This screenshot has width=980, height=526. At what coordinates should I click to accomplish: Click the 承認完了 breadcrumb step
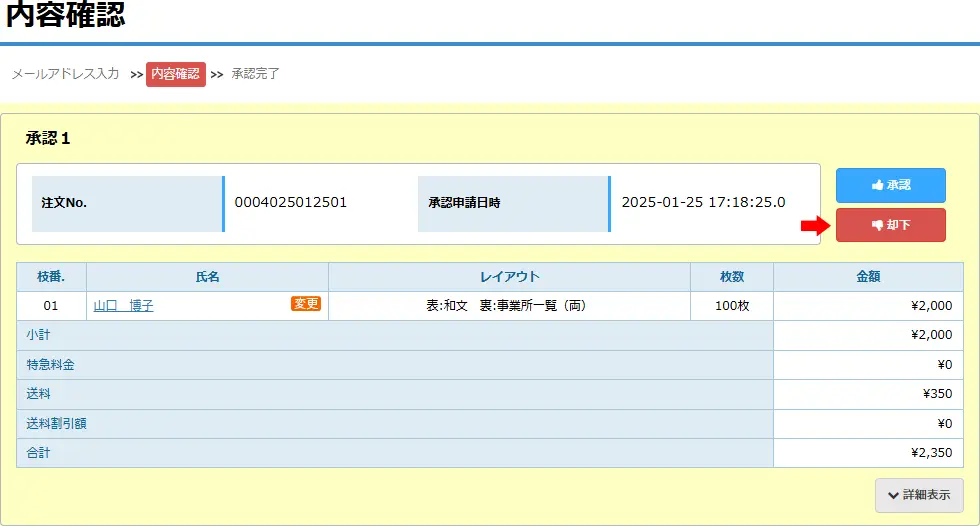(255, 74)
